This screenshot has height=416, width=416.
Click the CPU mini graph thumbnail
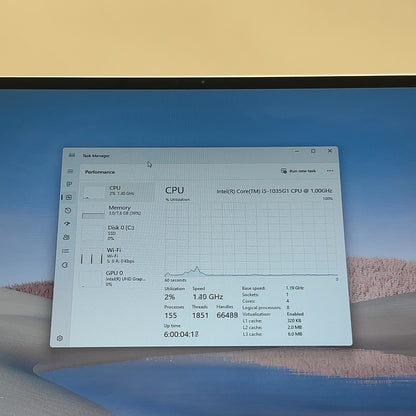pos(94,193)
